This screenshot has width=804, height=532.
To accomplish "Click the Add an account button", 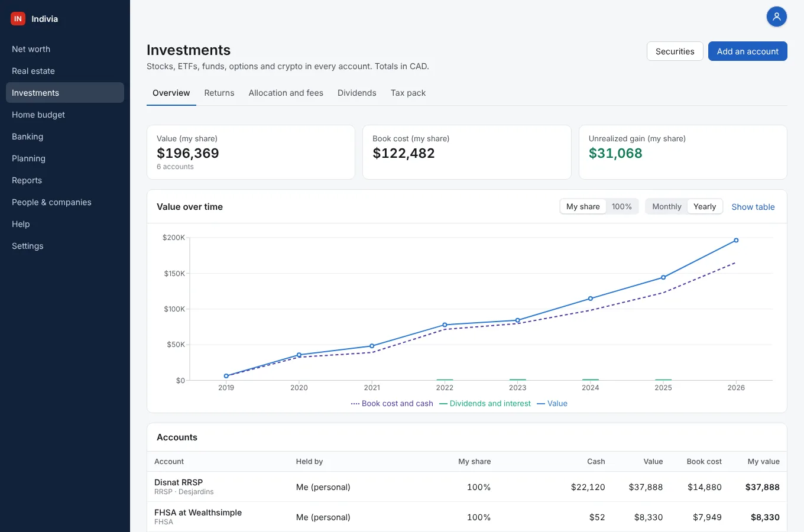I will (748, 51).
